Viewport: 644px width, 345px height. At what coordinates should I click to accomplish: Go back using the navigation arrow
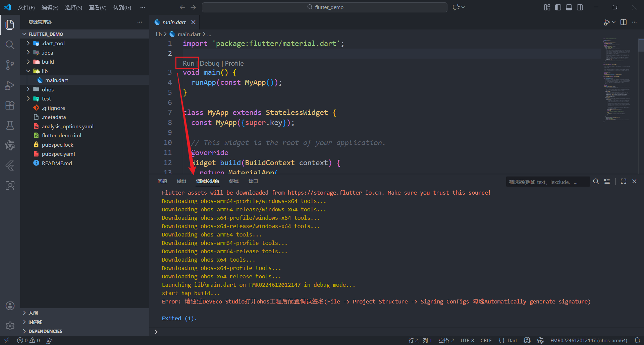[x=182, y=7]
